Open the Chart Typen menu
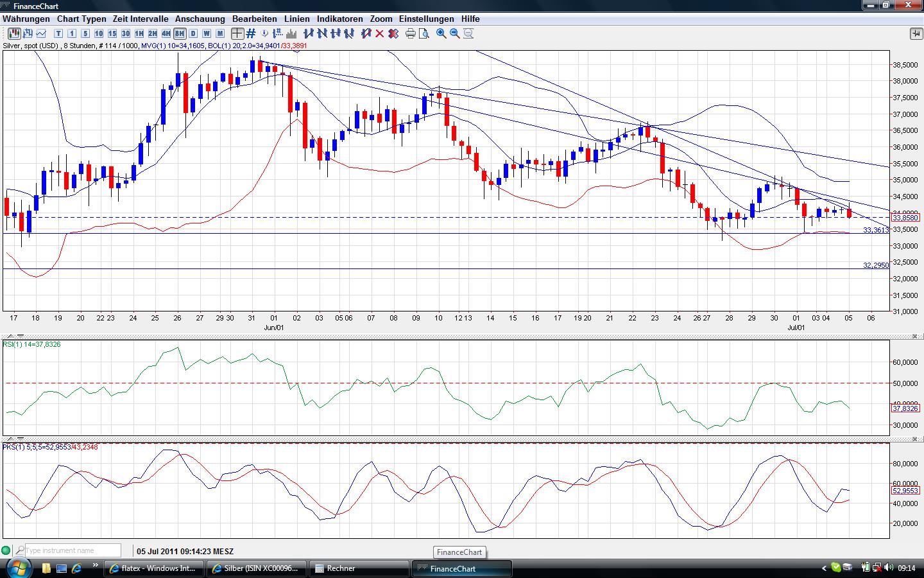Viewport: 924px width, 578px height. (x=81, y=19)
